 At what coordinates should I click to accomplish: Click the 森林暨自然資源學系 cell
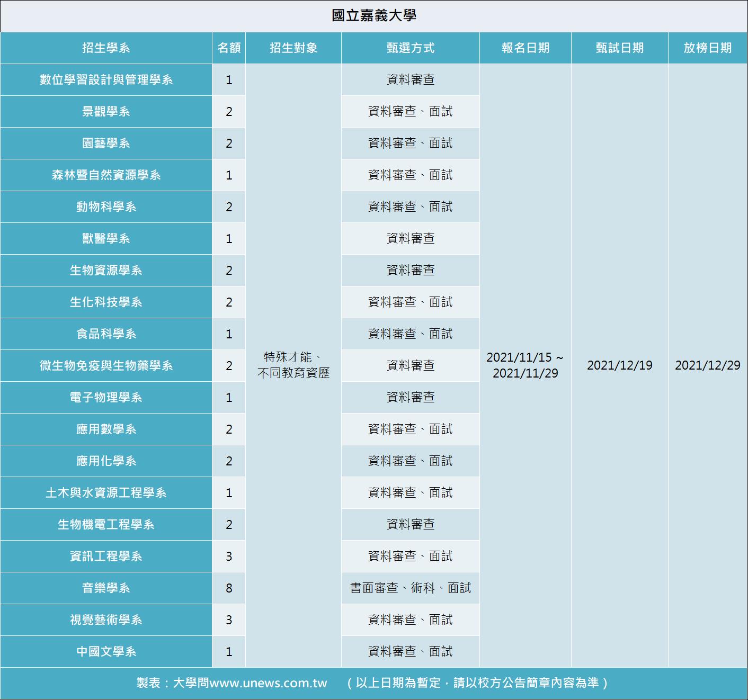[106, 175]
